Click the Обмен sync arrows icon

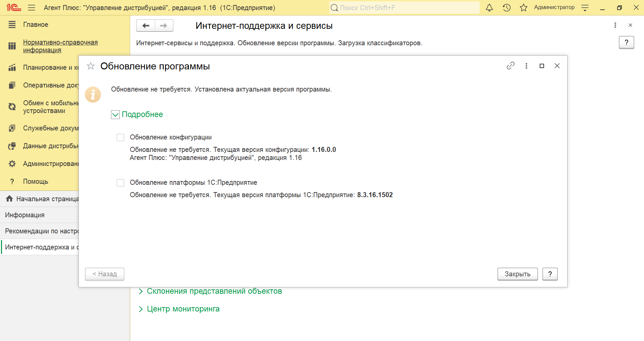coord(12,107)
